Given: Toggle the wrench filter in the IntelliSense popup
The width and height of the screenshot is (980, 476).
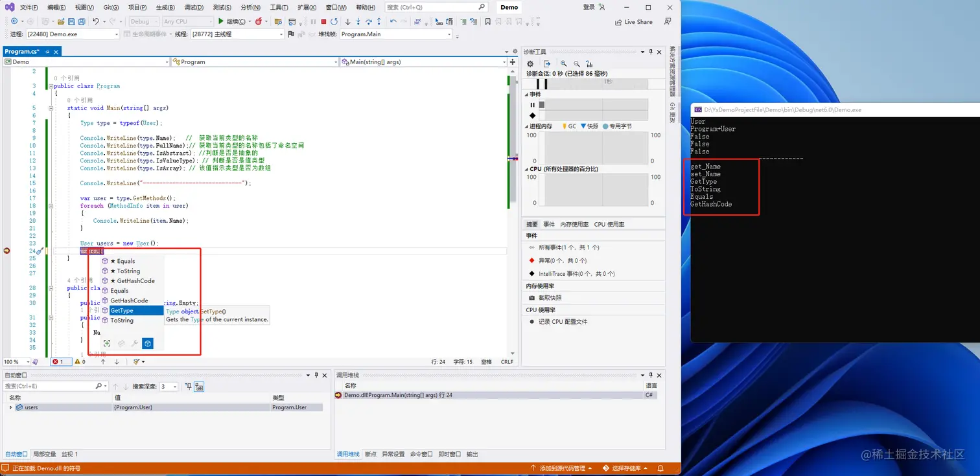Looking at the screenshot, I should coord(134,343).
